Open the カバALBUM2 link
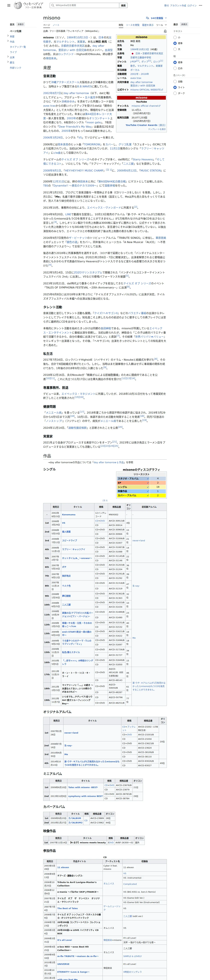 75,823
